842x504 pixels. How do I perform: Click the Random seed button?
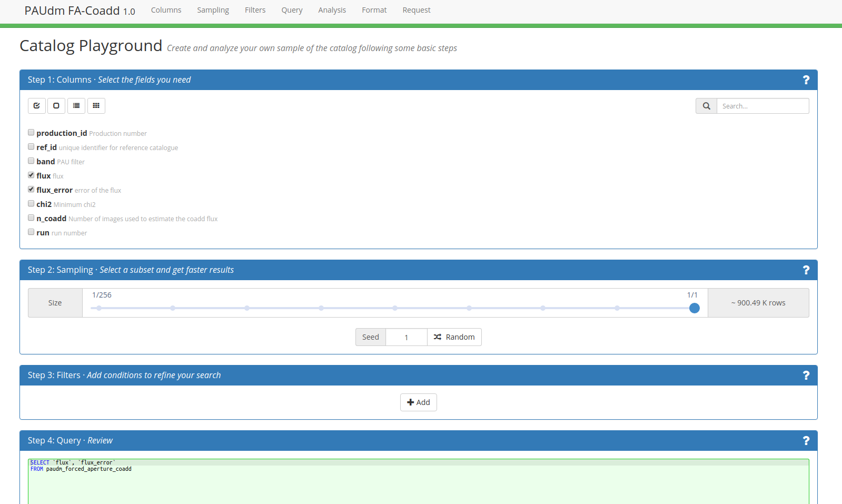(x=454, y=337)
